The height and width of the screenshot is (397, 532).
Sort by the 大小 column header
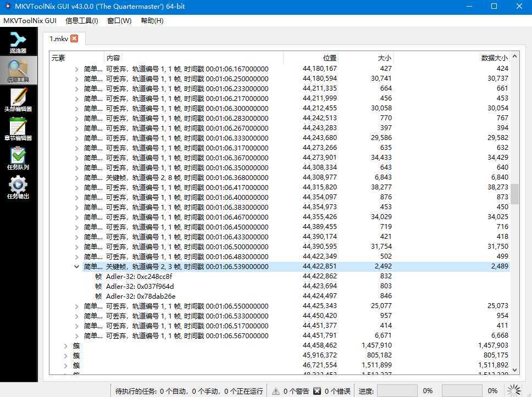click(366, 58)
